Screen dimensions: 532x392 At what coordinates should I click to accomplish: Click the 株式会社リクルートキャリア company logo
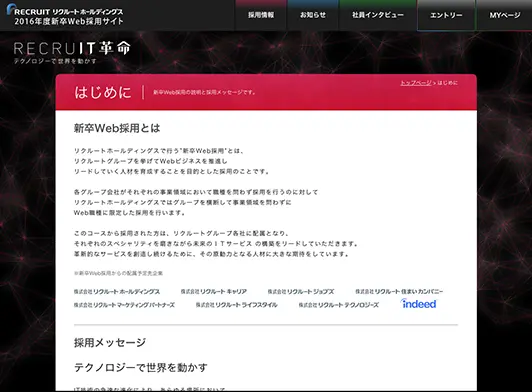(x=213, y=292)
